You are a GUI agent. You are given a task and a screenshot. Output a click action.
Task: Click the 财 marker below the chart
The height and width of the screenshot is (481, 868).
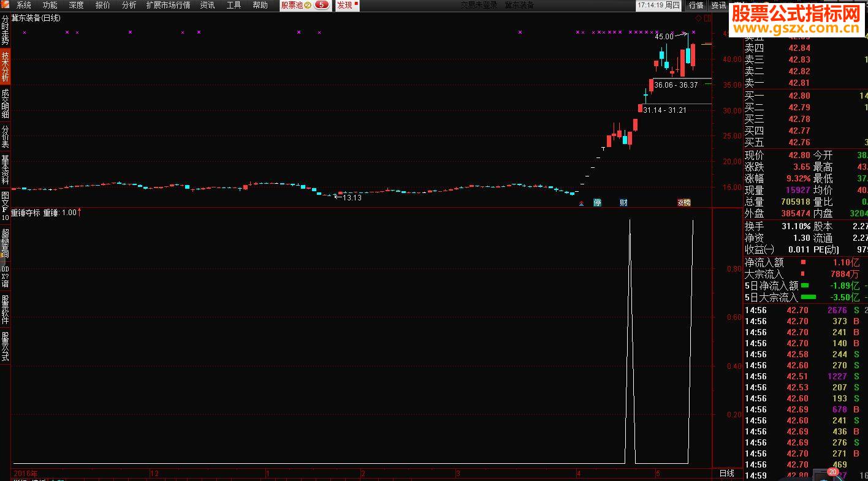pyautogui.click(x=623, y=202)
